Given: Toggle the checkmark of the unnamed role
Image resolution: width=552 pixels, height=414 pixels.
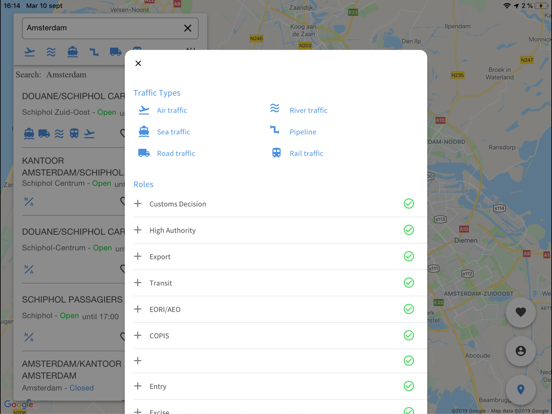Looking at the screenshot, I should (x=409, y=360).
